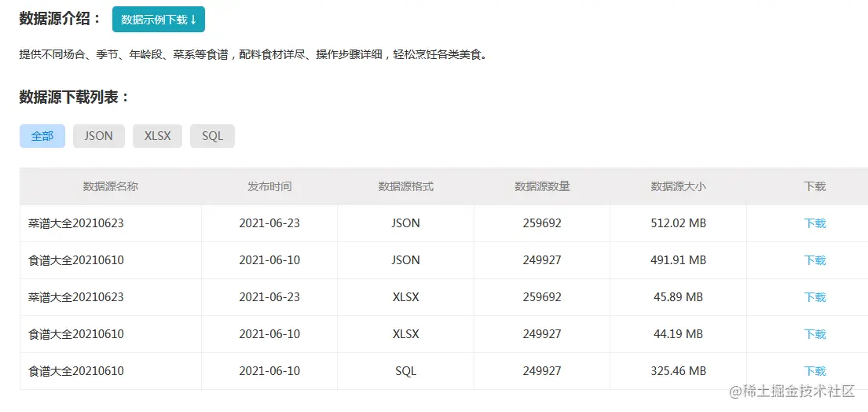Click the 数据源介绍 heading
The width and height of the screenshot is (868, 412).
(60, 19)
